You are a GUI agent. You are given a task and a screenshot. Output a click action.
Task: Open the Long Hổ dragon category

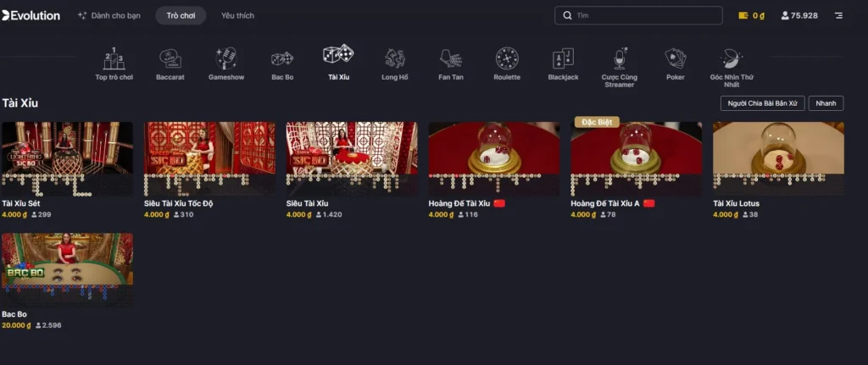click(395, 64)
